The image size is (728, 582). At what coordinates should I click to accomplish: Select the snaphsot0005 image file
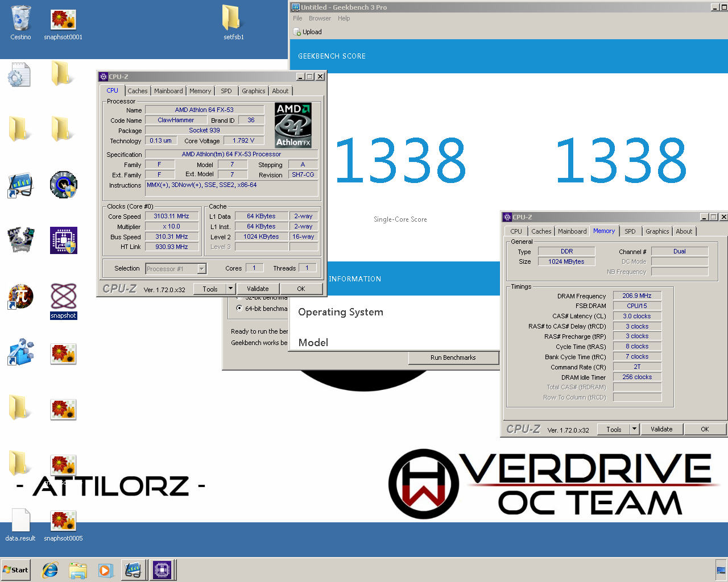63,525
